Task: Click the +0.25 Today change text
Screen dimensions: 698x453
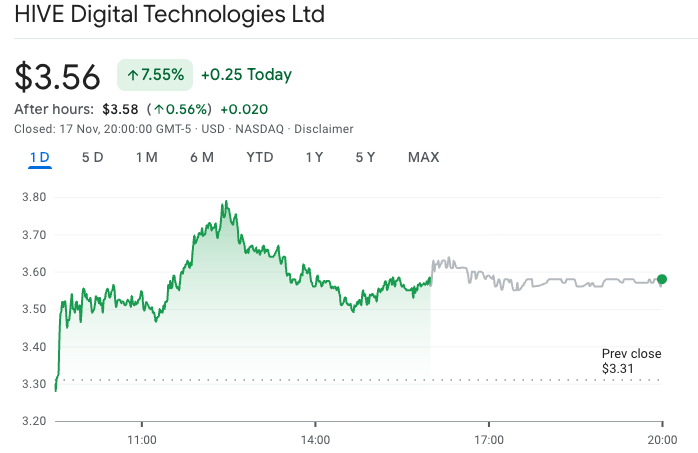Action: pyautogui.click(x=246, y=75)
